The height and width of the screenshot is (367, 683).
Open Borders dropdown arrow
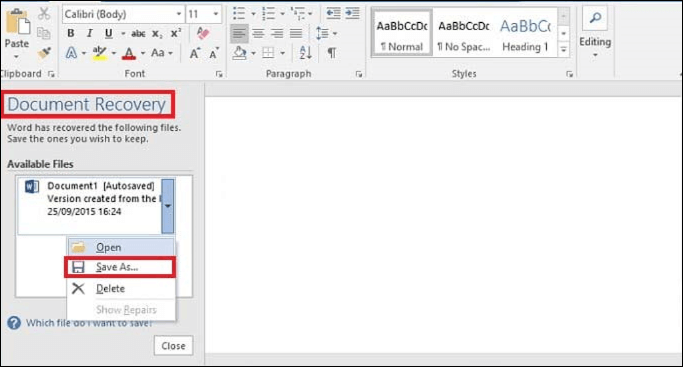(282, 53)
